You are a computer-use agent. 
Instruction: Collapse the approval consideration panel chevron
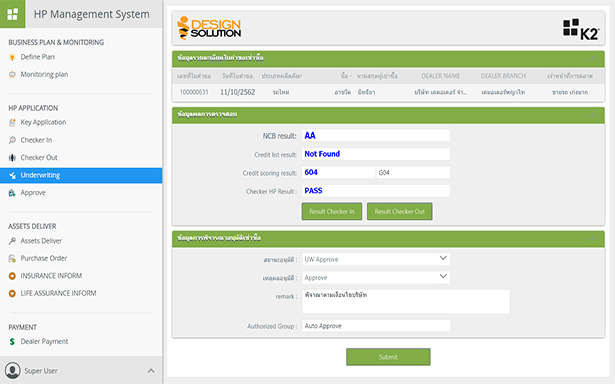coord(593,239)
